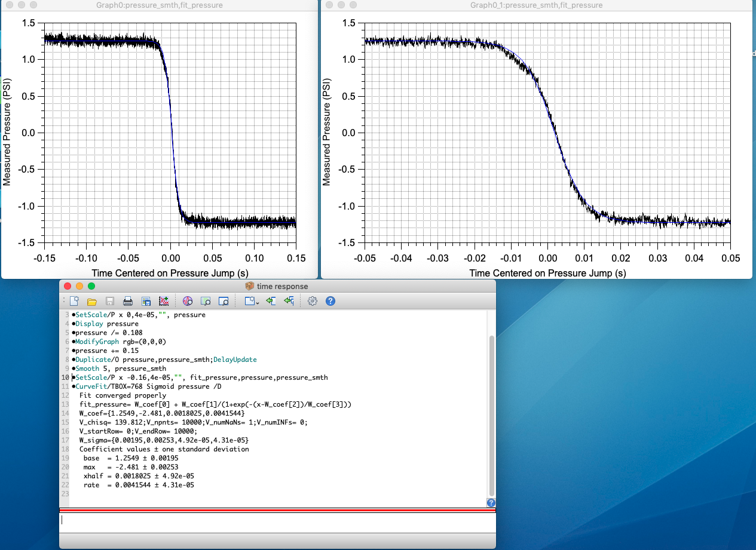Click the single green back arrow icon

[271, 301]
